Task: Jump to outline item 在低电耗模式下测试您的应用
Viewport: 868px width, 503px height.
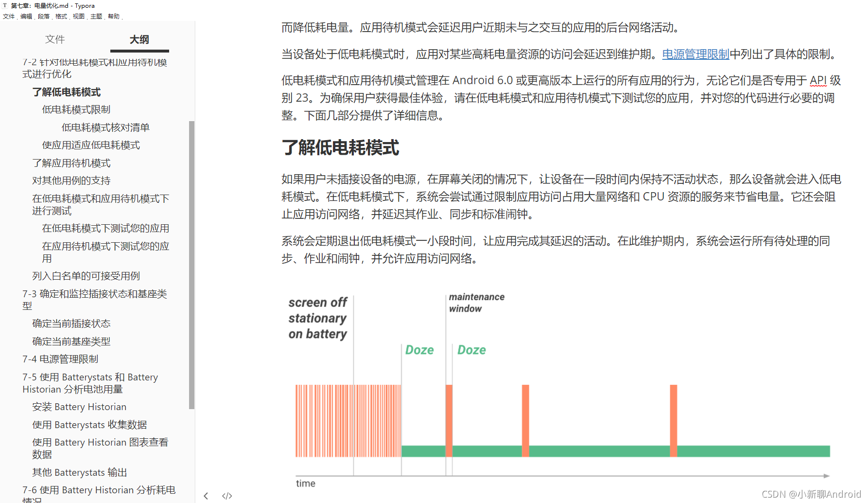Action: pyautogui.click(x=105, y=228)
